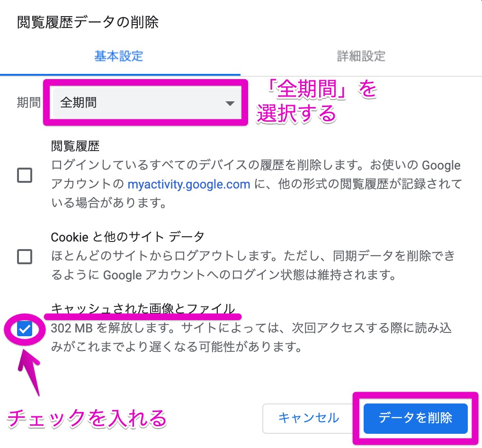Select the キャッシュされた画像とファイル heading
Image resolution: width=482 pixels, height=448 pixels.
click(x=143, y=309)
